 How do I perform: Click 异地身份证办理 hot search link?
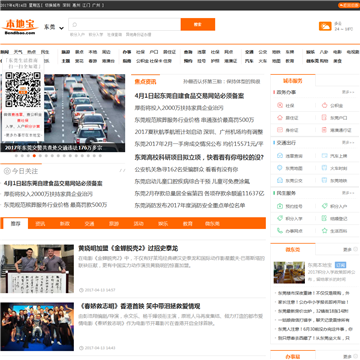[x=138, y=34]
